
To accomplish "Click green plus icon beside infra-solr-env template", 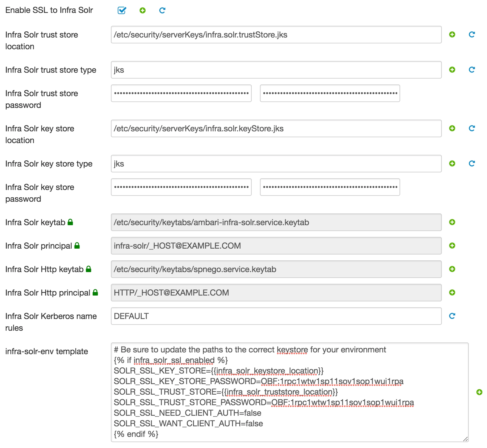I will click(479, 392).
